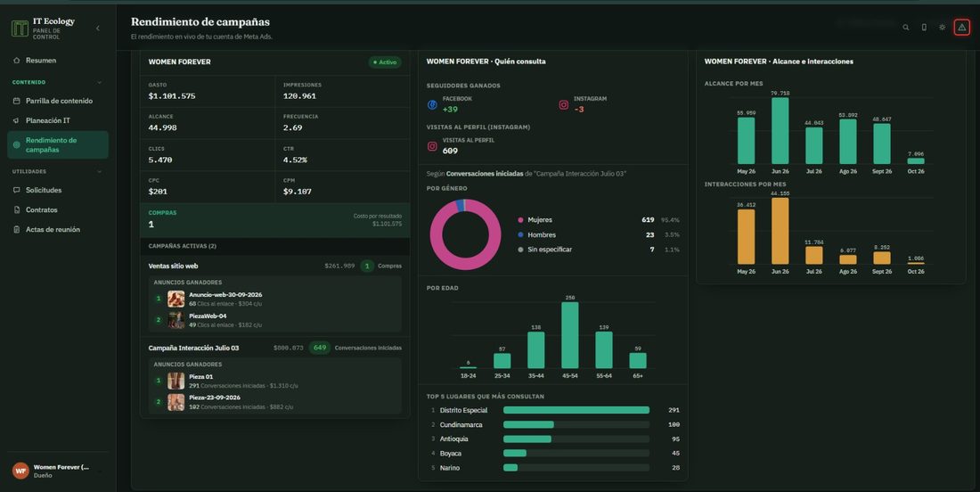Click the Instagram -3 followers value

(x=579, y=110)
